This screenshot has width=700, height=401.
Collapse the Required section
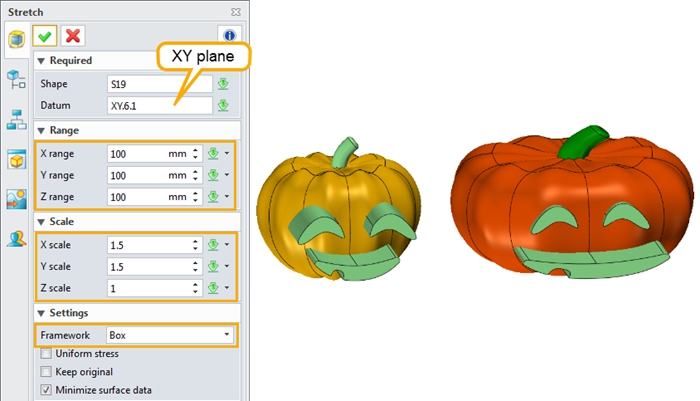pos(41,61)
